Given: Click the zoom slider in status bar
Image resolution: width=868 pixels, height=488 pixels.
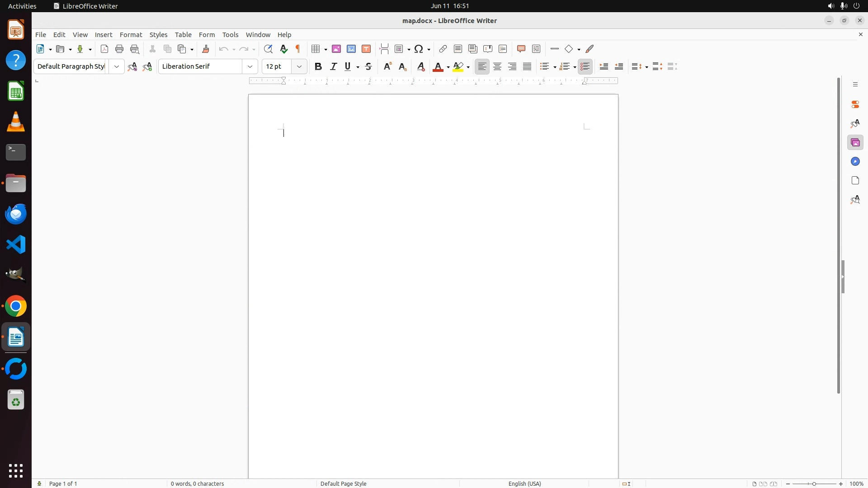Looking at the screenshot, I should (x=814, y=483).
